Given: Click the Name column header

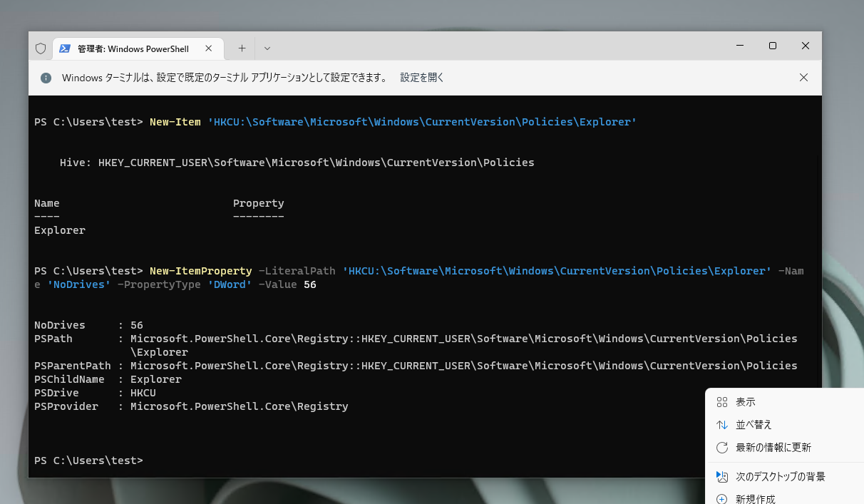Looking at the screenshot, I should click(47, 203).
